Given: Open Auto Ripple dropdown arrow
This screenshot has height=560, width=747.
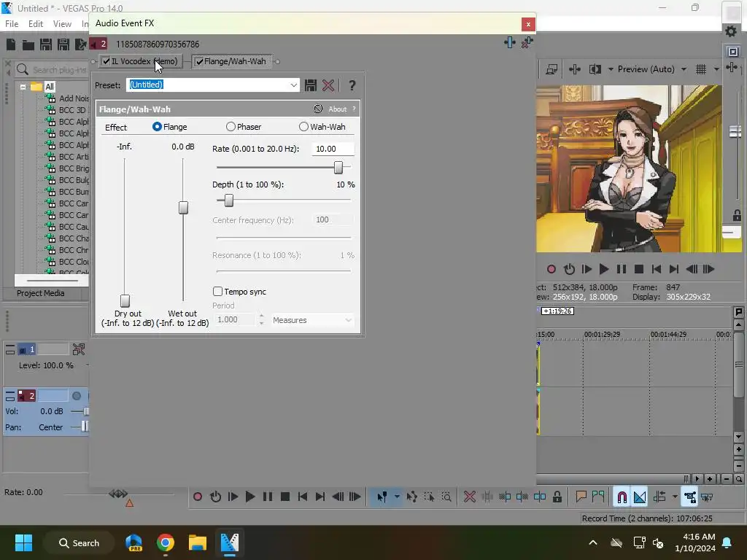Looking at the screenshot, I should [675, 497].
